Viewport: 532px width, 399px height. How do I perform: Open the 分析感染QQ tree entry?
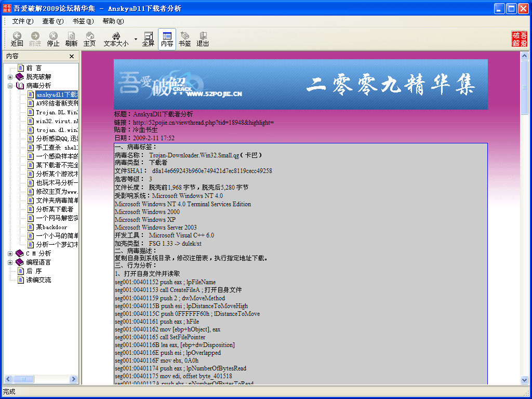pos(57,139)
